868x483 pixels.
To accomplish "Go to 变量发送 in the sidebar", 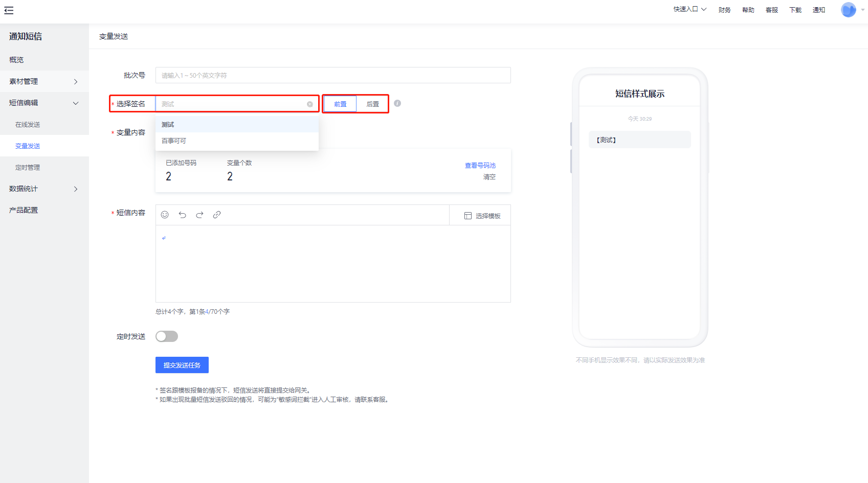I will click(44, 146).
